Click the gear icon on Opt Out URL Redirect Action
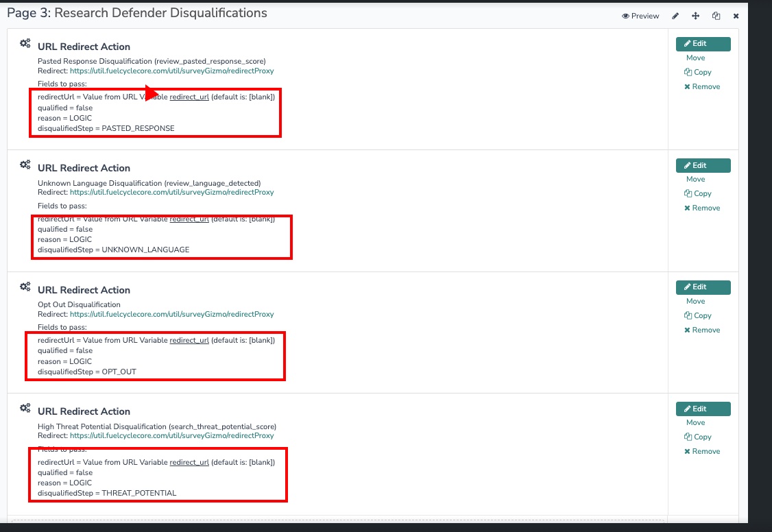 (25, 287)
